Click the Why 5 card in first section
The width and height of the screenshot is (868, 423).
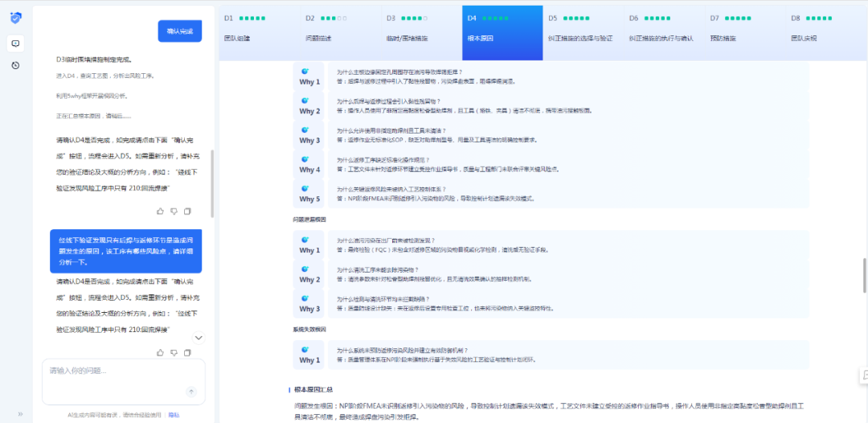coord(551,193)
